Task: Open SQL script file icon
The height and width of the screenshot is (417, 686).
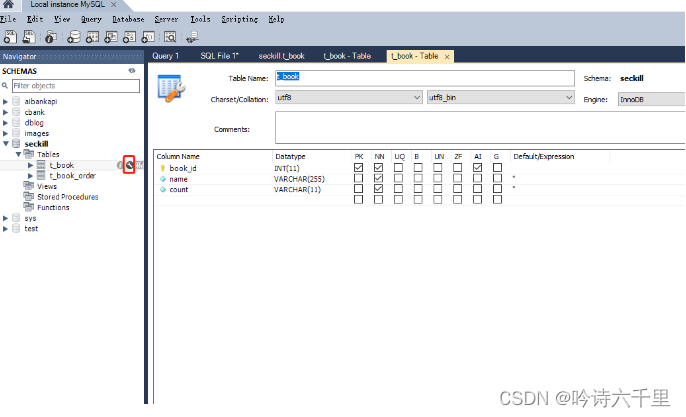Action: click(x=29, y=37)
